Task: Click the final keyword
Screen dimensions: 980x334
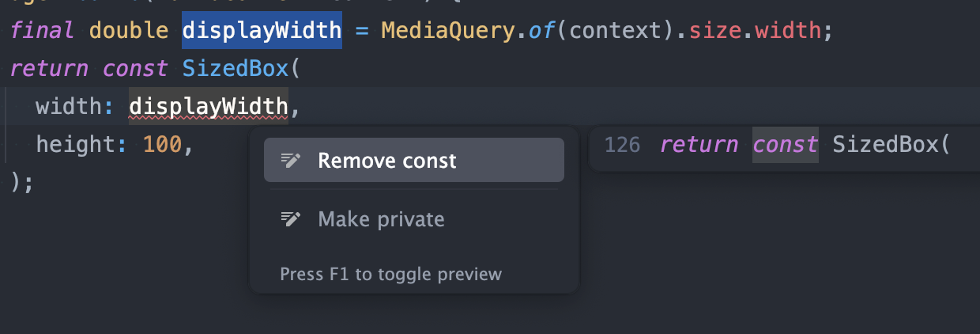Action: click(x=42, y=31)
